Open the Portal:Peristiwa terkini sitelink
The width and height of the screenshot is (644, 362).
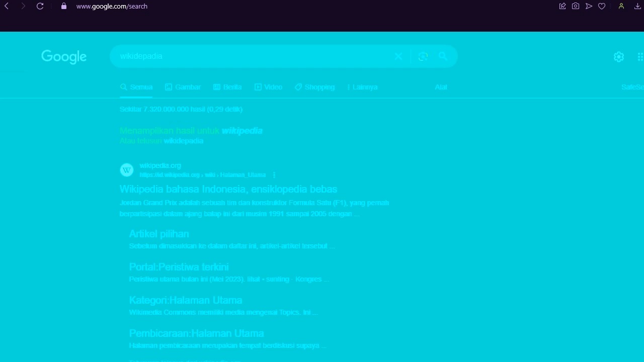tap(179, 267)
